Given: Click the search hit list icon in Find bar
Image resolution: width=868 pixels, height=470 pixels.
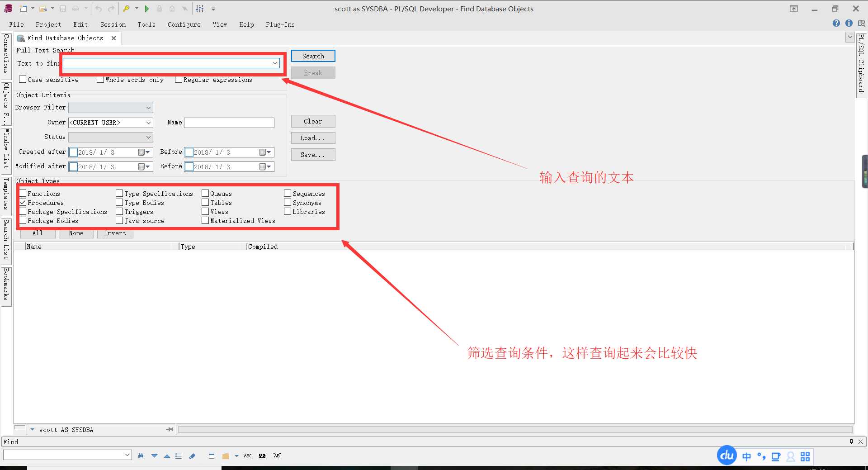Looking at the screenshot, I should (179, 456).
